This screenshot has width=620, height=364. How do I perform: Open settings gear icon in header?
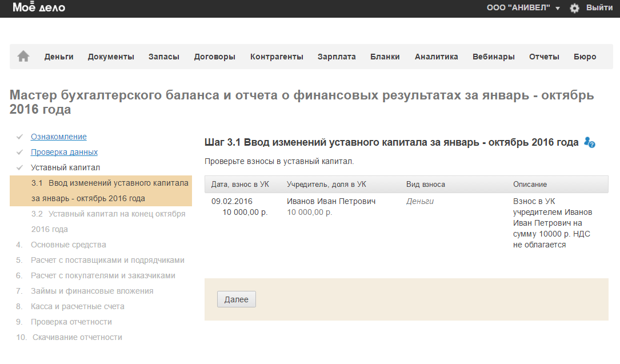point(574,8)
